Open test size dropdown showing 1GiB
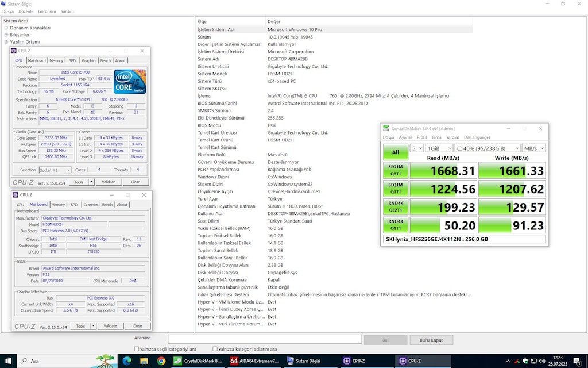This screenshot has width=588, height=368. tap(439, 148)
